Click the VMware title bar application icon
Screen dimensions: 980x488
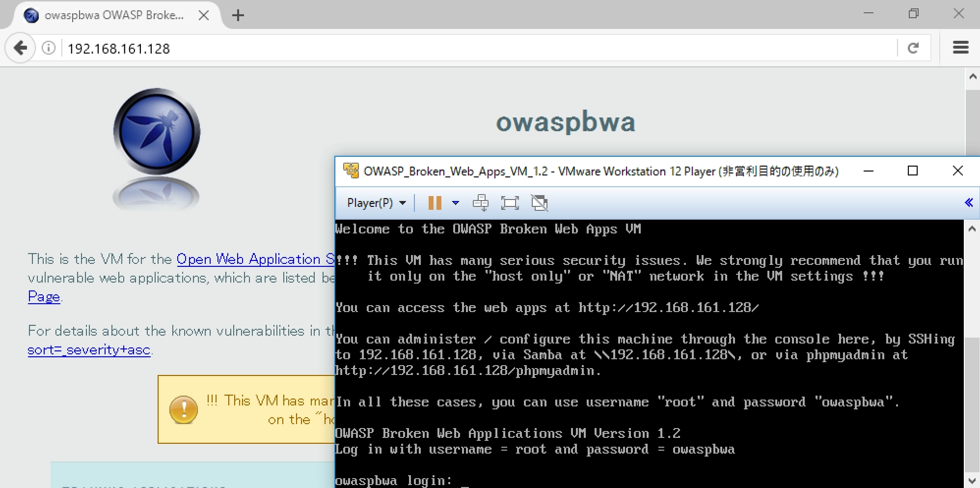(x=351, y=171)
